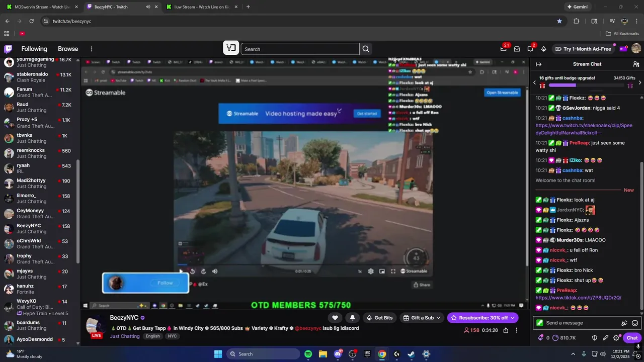The image size is (644, 362).
Task: Reload the page in Chrome
Action: pos(31,21)
